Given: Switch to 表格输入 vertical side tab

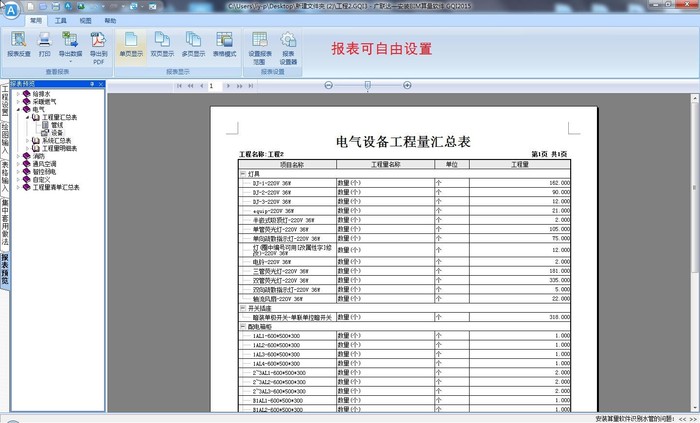Looking at the screenshot, I should [5, 178].
